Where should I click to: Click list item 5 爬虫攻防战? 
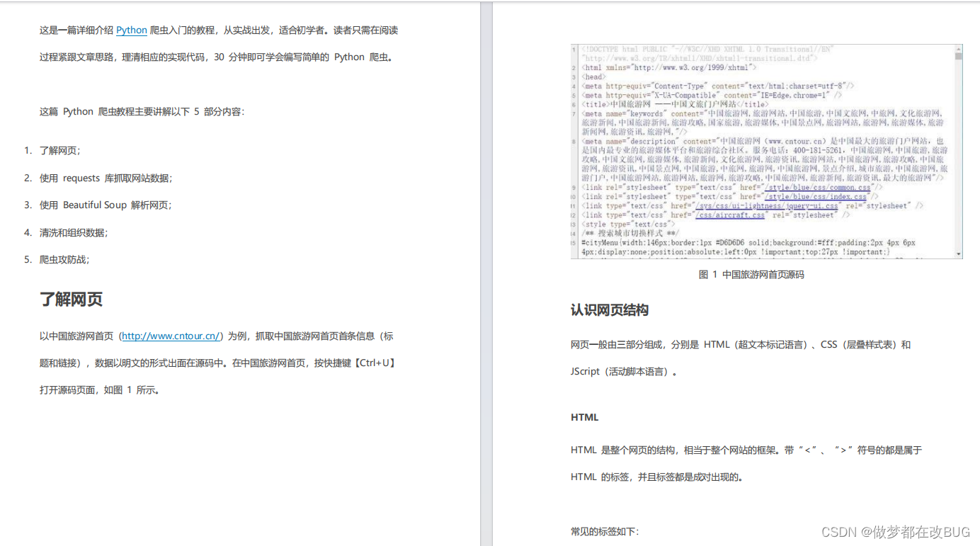(69, 259)
